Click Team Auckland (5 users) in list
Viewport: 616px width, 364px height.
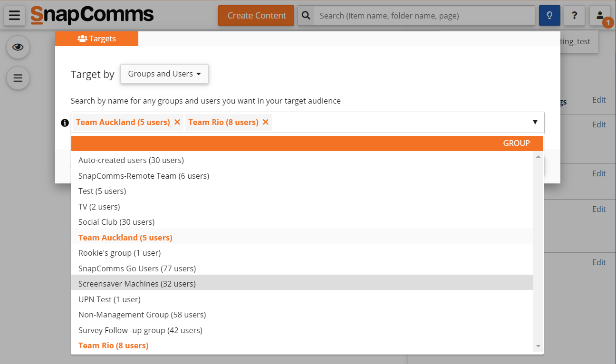tap(302, 238)
